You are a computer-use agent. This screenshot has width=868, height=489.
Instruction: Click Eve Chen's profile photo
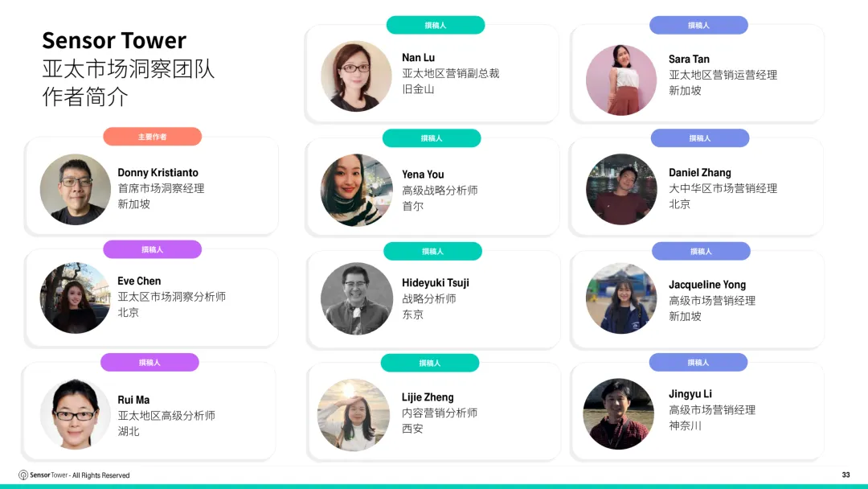click(x=76, y=298)
